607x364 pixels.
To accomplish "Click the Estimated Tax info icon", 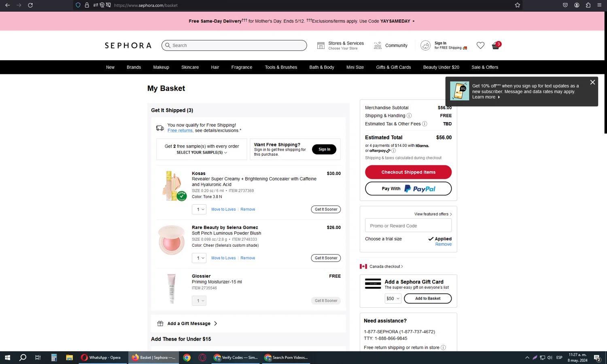I will pyautogui.click(x=424, y=124).
